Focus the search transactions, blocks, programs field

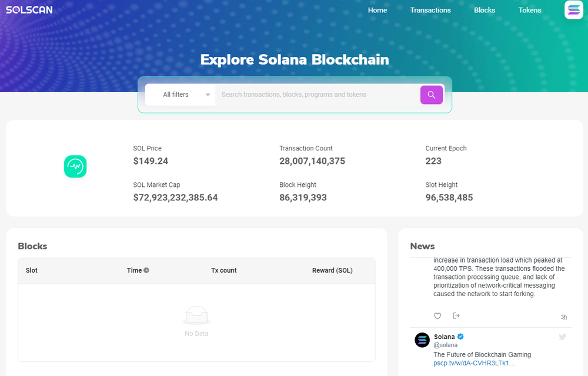(318, 95)
